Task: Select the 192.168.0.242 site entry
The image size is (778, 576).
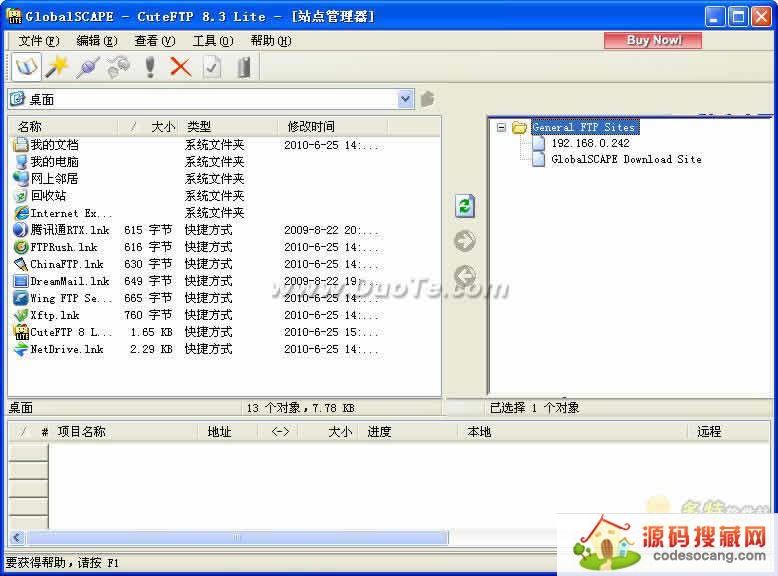Action: click(590, 143)
